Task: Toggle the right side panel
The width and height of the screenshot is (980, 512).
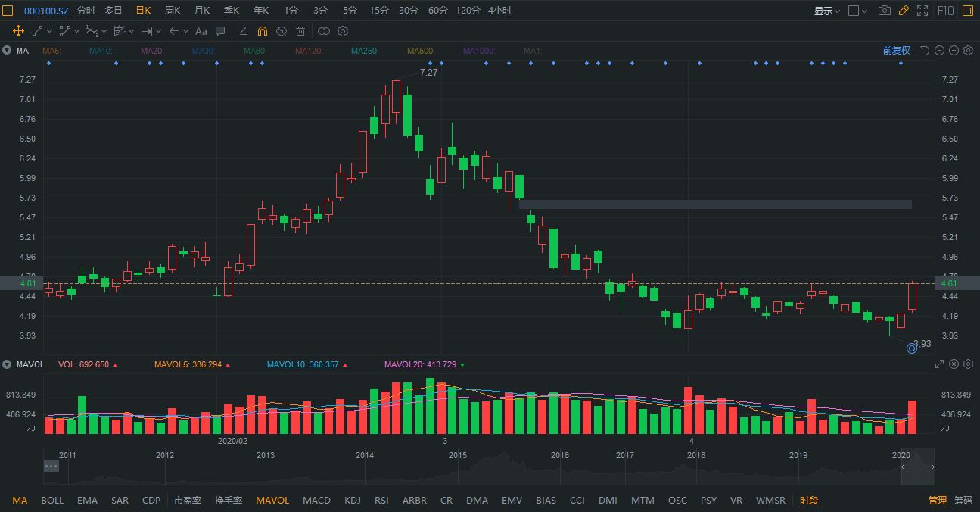Action: pos(968,11)
